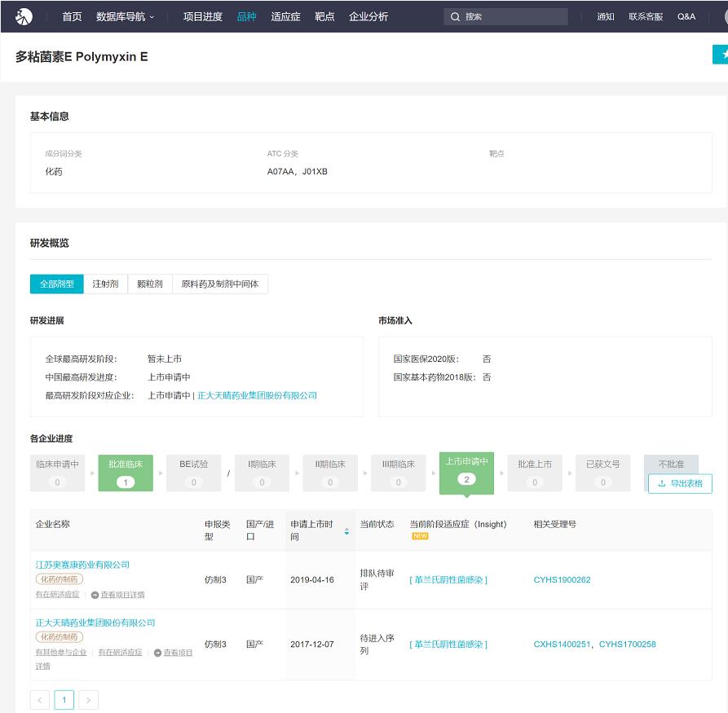Click into the 搜索 search field
The height and width of the screenshot is (713, 728).
[x=514, y=16]
